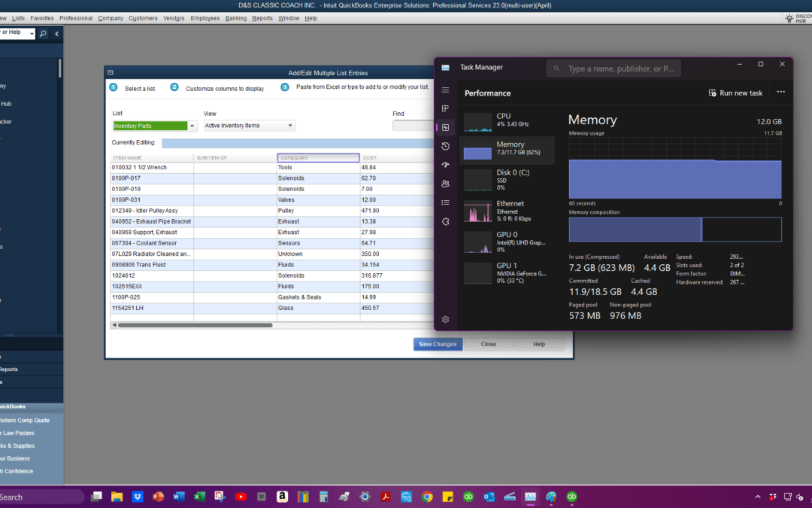812x508 pixels.
Task: Open Word from the taskbar
Action: (x=179, y=497)
